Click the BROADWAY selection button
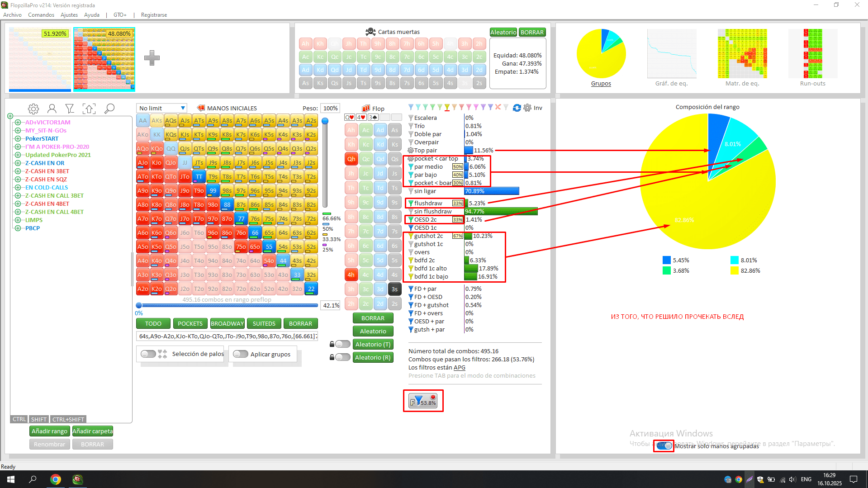Image resolution: width=868 pixels, height=488 pixels. click(x=227, y=324)
